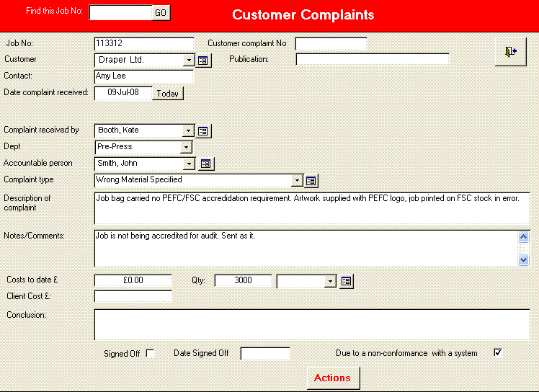Uncheck the non-conformance with a system checkbox
Image resolution: width=539 pixels, height=392 pixels.
coord(497,352)
